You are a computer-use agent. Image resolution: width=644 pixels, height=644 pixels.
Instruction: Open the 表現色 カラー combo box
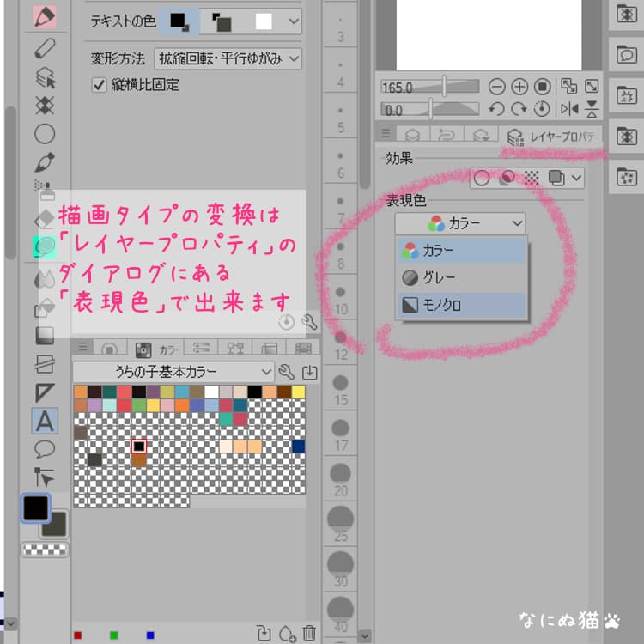[x=459, y=223]
